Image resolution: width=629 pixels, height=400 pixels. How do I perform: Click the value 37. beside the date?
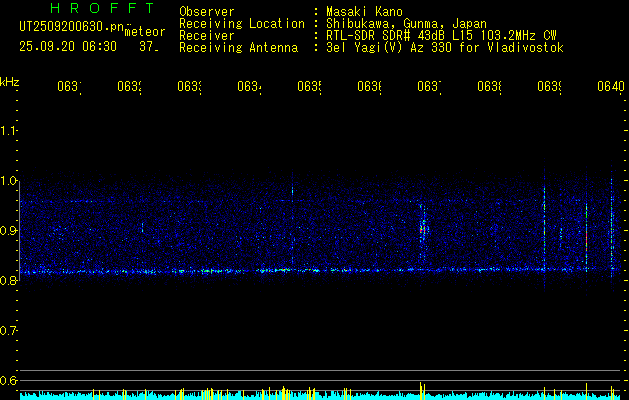pos(148,47)
